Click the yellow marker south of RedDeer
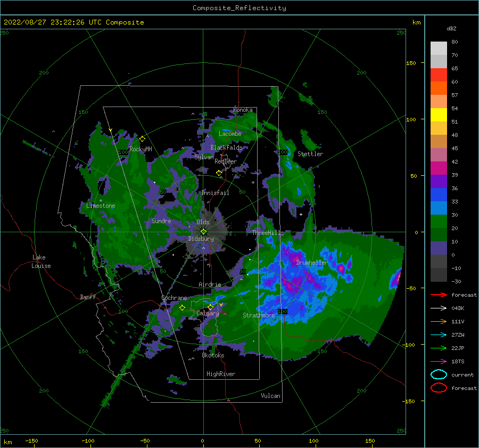The height and width of the screenshot is (448, 479). click(x=219, y=173)
